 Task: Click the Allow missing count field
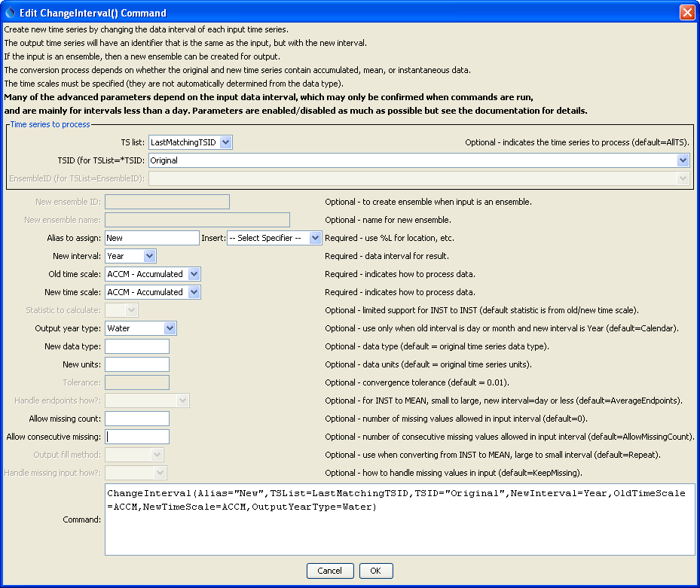(x=136, y=418)
